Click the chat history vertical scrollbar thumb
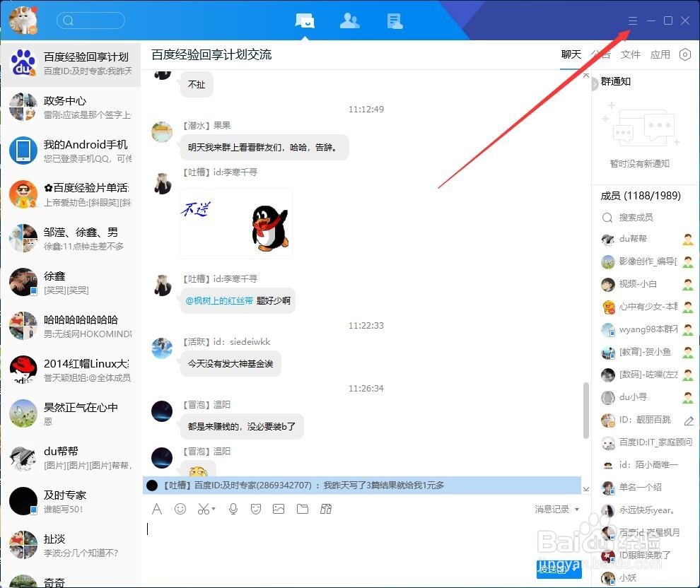The image size is (700, 588). coord(585,411)
